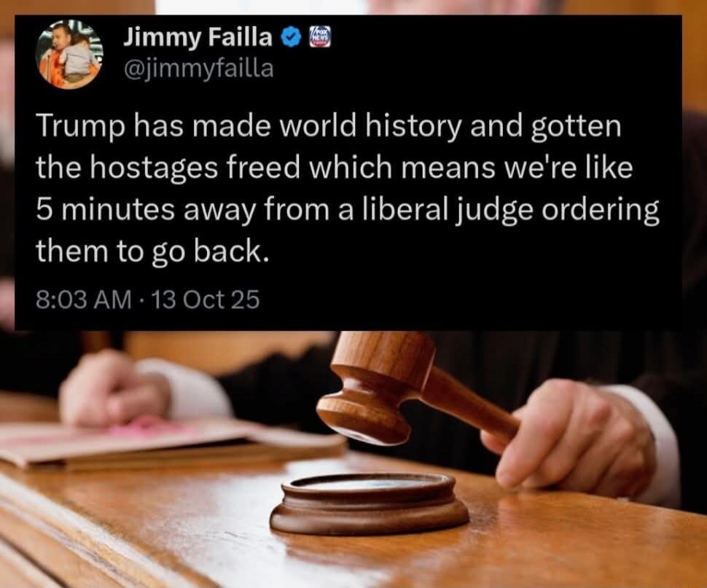Click the 8:03 AM timestamp
Screen dimensions: 707x588
tap(83, 299)
